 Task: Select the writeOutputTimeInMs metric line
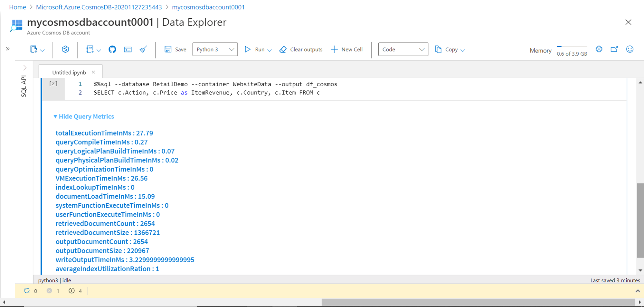(x=125, y=259)
